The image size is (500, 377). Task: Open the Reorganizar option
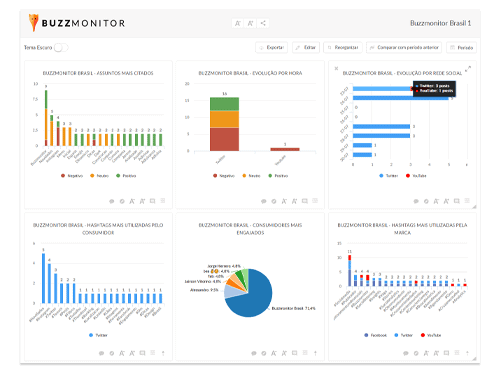coord(343,48)
